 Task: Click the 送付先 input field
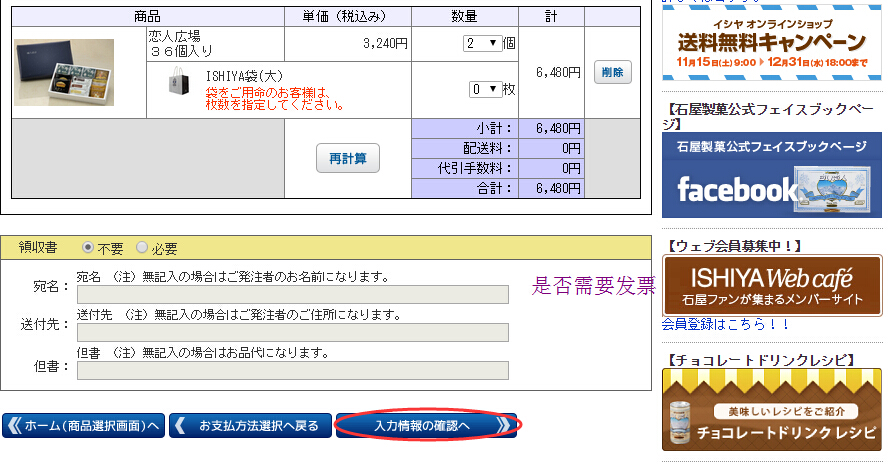[292, 332]
